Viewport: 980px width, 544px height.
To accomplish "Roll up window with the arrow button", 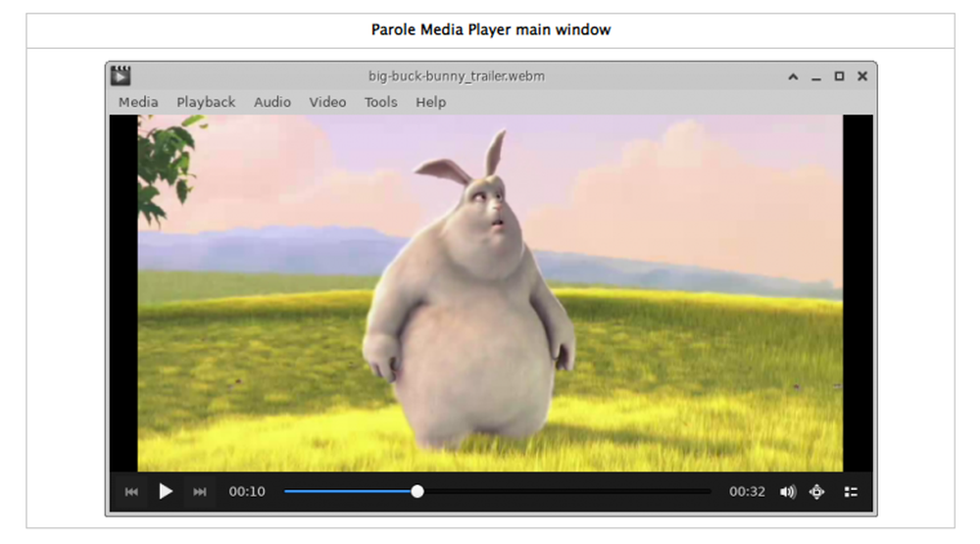I will [x=793, y=76].
